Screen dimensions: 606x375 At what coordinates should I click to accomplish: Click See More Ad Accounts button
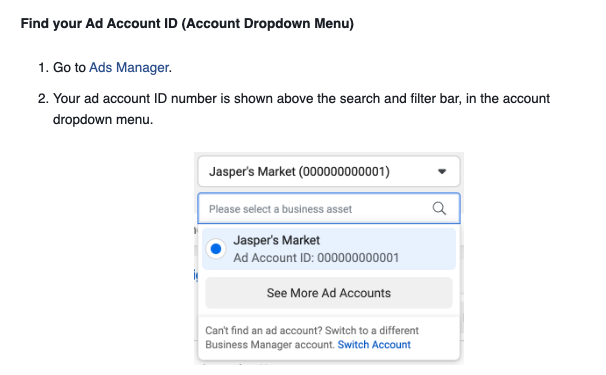(x=329, y=293)
